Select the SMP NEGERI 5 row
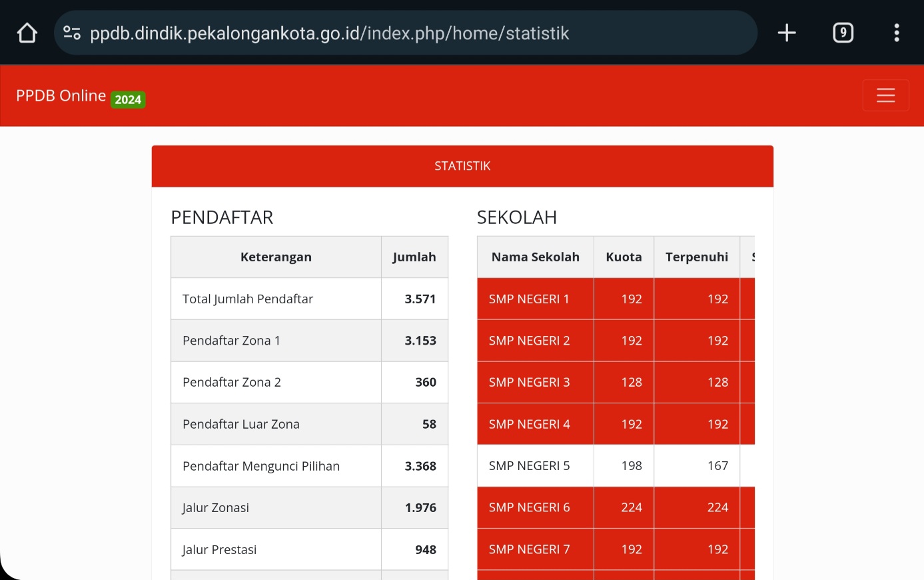This screenshot has height=580, width=924. pyautogui.click(x=616, y=466)
